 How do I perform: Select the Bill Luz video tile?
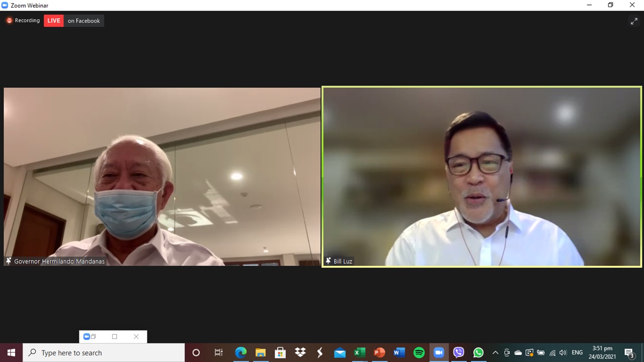pos(482,176)
